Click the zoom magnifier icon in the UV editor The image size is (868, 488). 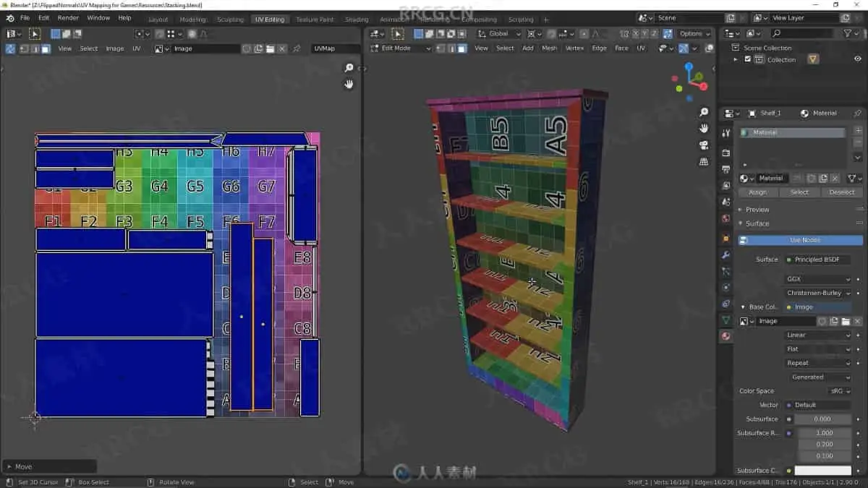pyautogui.click(x=349, y=68)
